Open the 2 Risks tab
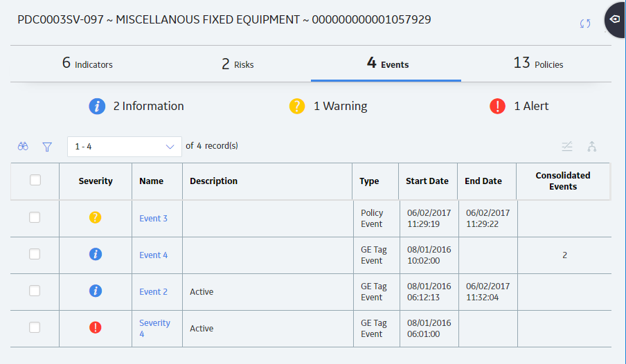Viewport: 626px width, 364px height. click(238, 64)
